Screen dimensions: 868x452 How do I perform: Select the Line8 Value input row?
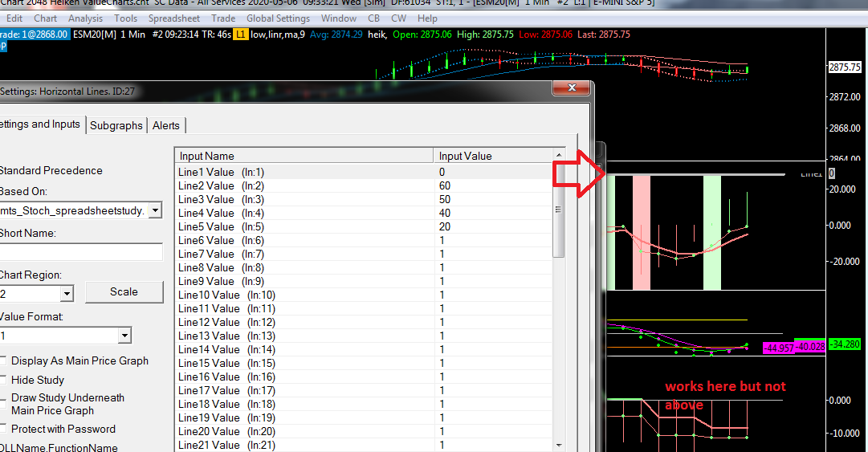point(364,268)
